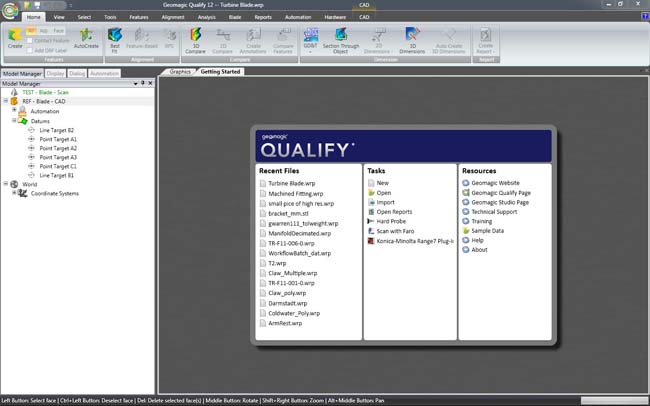Click the Import task link
The height and width of the screenshot is (406, 650).
tap(386, 202)
